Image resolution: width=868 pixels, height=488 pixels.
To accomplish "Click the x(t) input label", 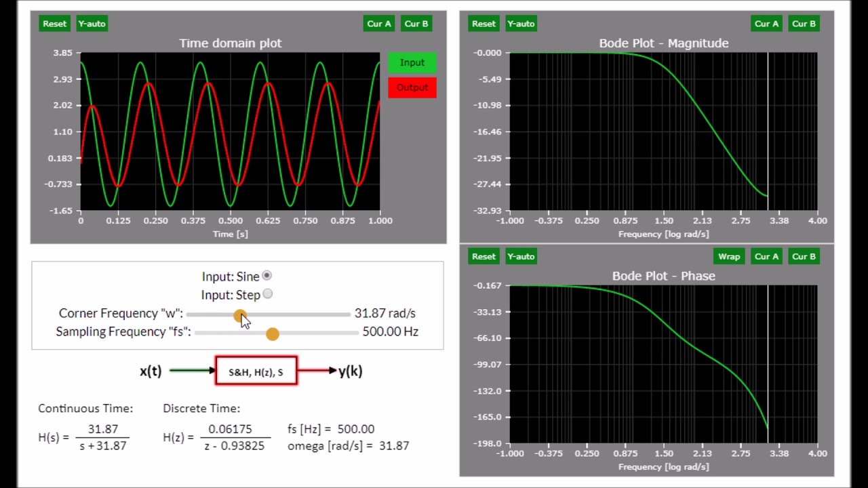I will click(x=151, y=371).
